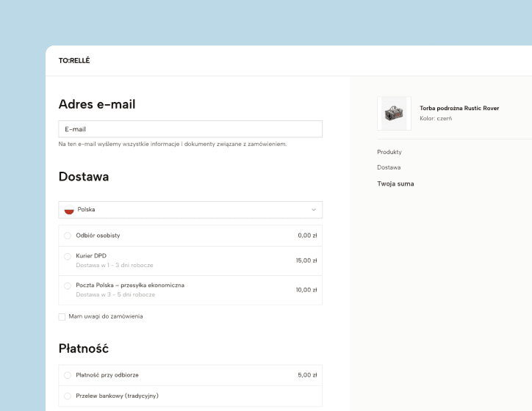The width and height of the screenshot is (532, 411).
Task: Select Odbiór osobisty delivery radio button
Action: (x=68, y=236)
